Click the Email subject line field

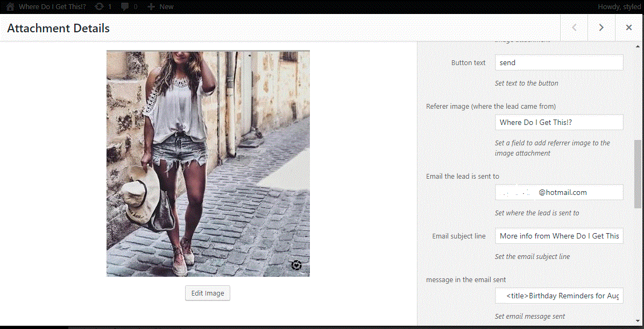point(559,236)
